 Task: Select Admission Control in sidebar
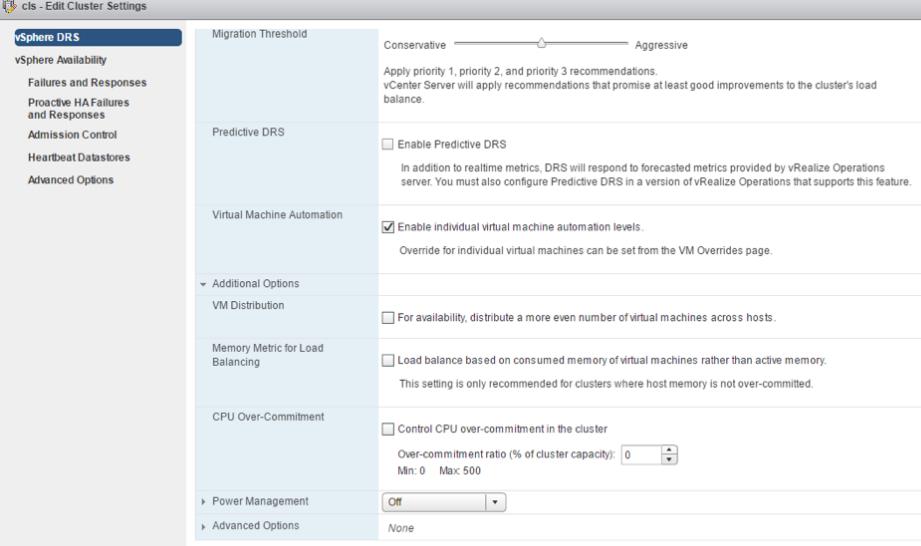(x=72, y=134)
